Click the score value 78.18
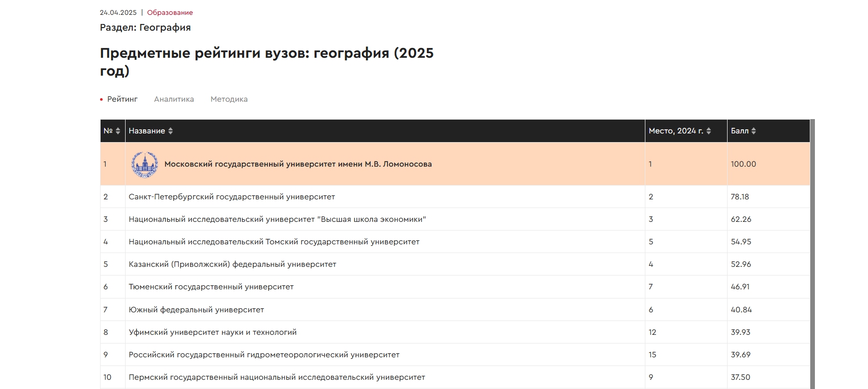 click(x=740, y=197)
